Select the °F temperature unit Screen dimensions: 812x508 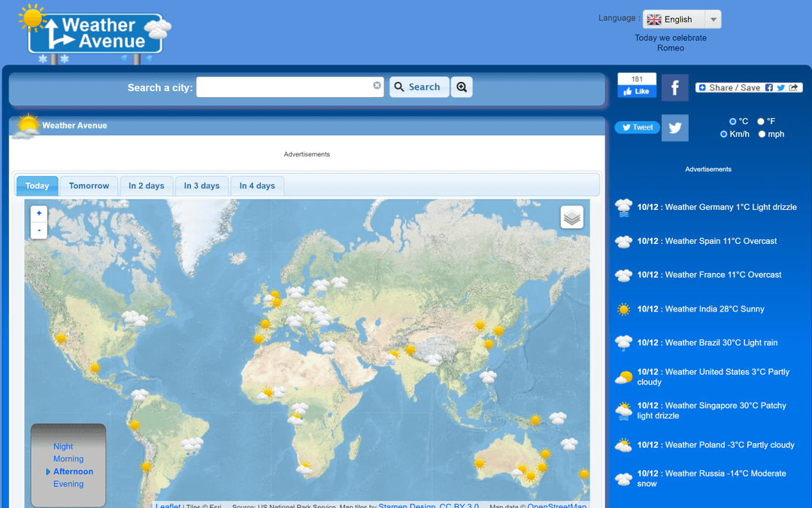(761, 121)
